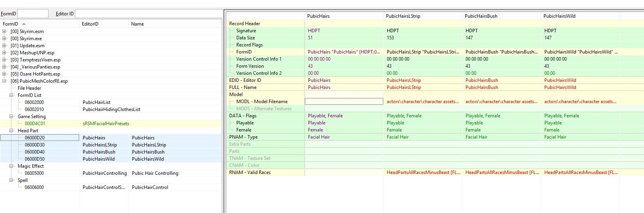
Task: Collapse the Magic Effect group
Action: click(11, 166)
